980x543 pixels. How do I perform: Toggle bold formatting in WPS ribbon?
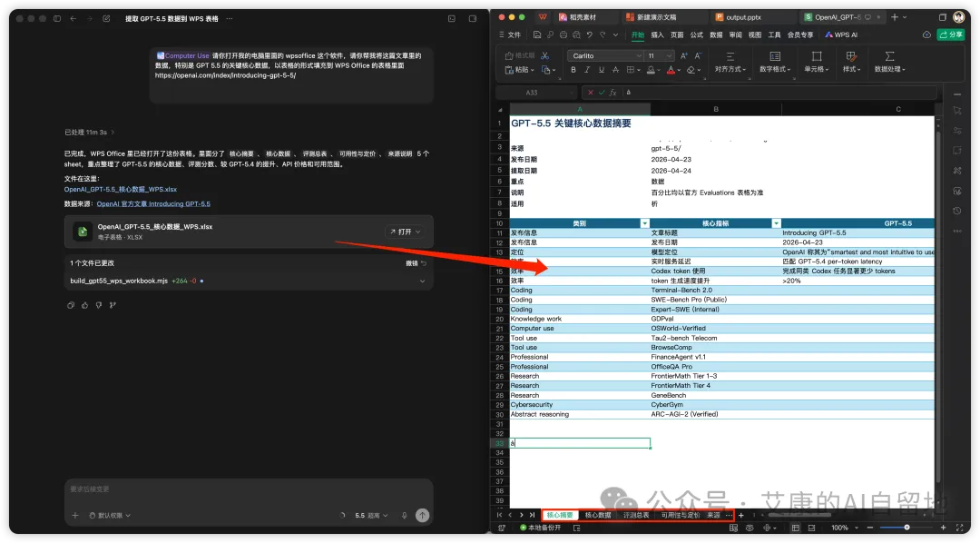(x=574, y=70)
